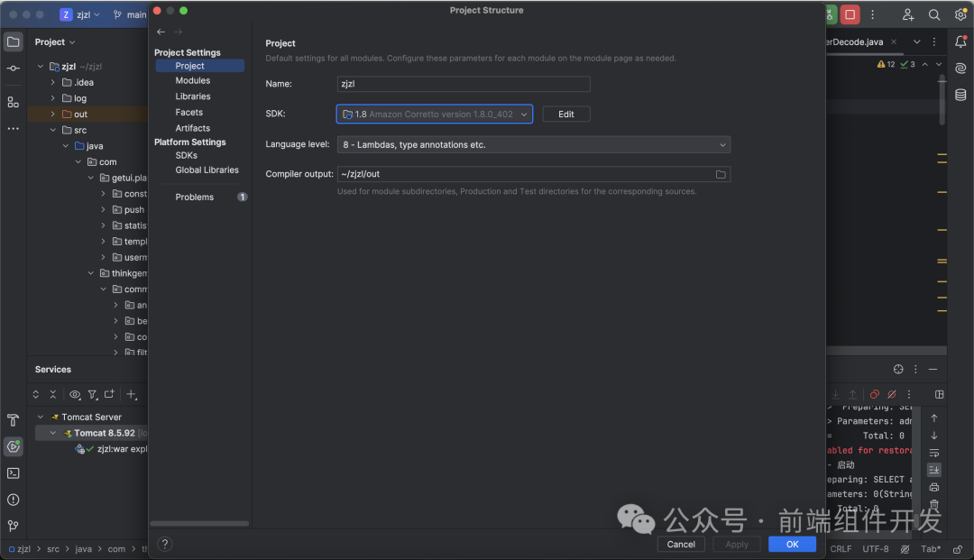Click the OK button
The height and width of the screenshot is (560, 974).
pyautogui.click(x=792, y=545)
